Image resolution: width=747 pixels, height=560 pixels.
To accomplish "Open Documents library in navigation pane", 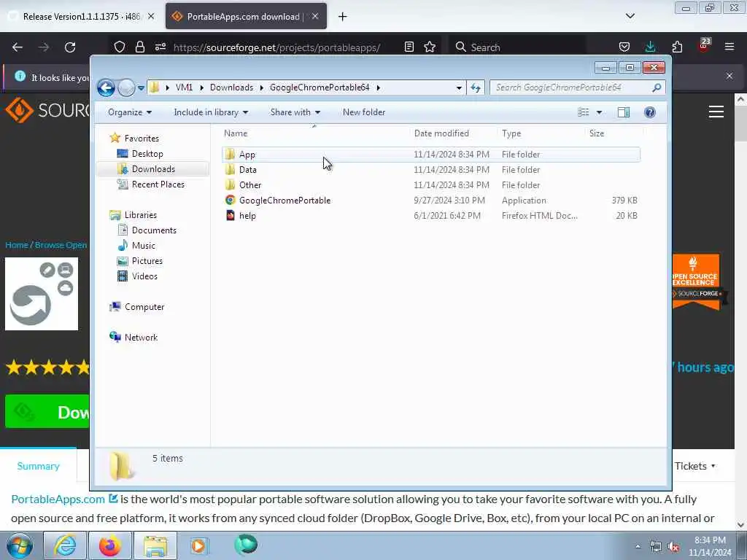I will click(154, 230).
